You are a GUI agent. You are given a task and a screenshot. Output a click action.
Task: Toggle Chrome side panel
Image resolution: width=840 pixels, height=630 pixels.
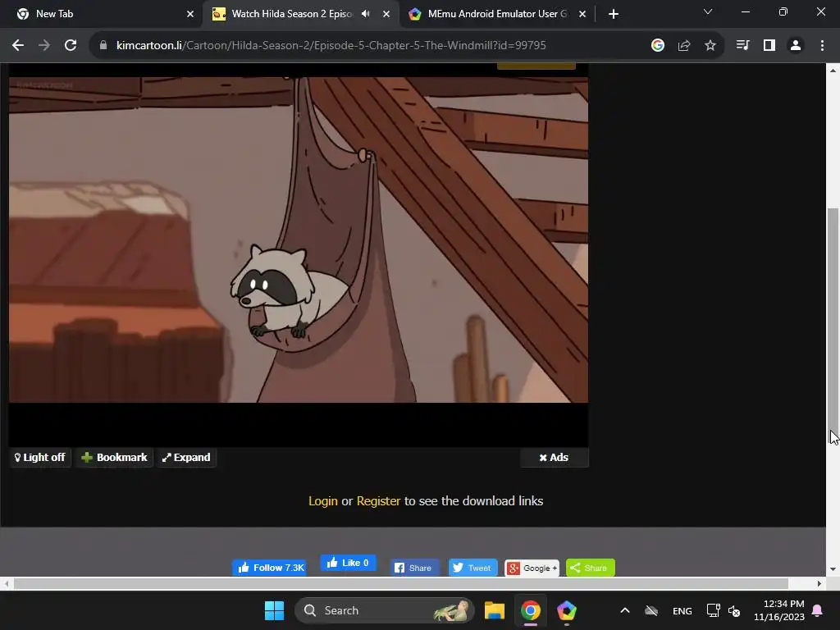pos(769,46)
